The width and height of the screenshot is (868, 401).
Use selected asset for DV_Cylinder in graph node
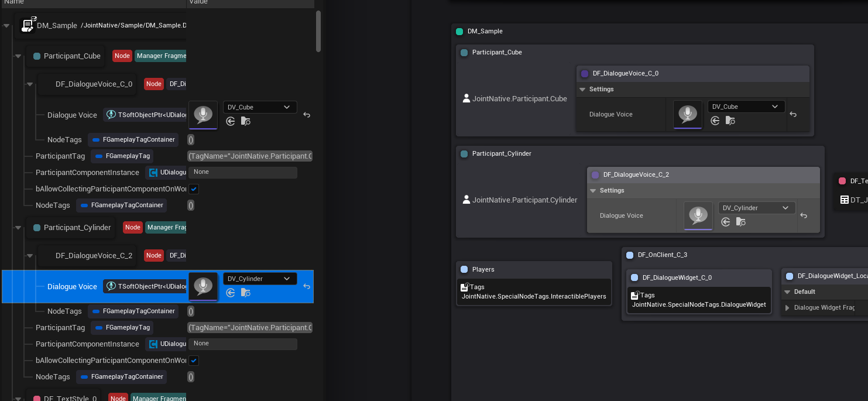[726, 222]
